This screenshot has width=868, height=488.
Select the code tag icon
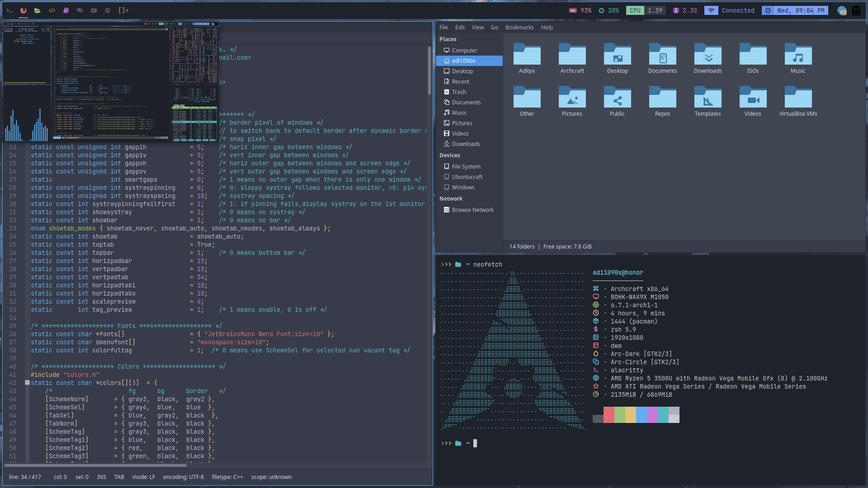tap(52, 10)
